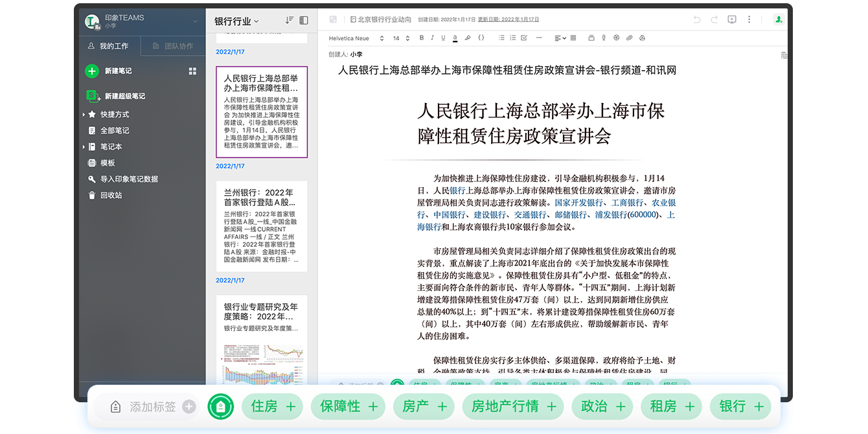Image resolution: width=868 pixels, height=434 pixels.
Task: Open the font size 14 selector
Action: click(x=402, y=38)
